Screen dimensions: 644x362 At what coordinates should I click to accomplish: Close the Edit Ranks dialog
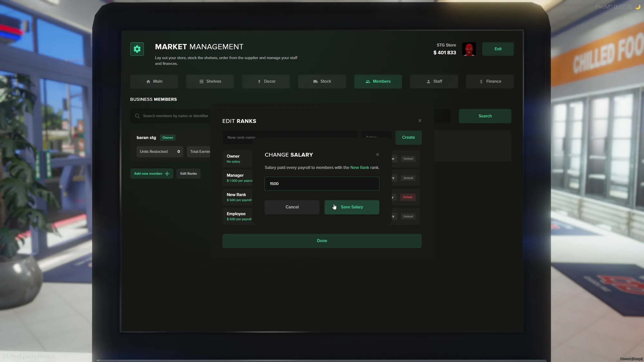click(420, 121)
